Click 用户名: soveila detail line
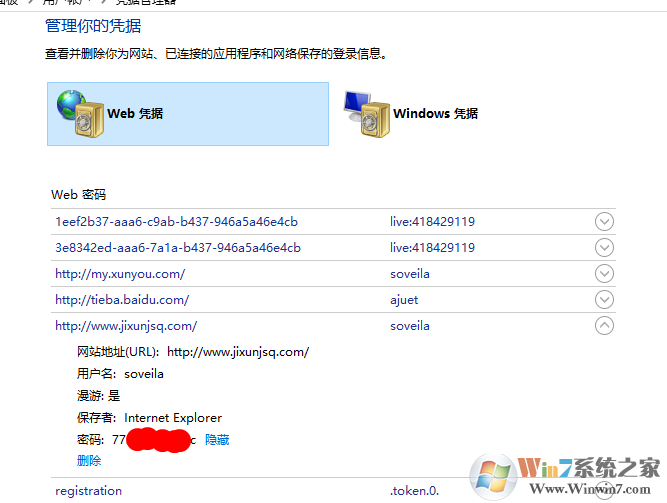 pos(120,374)
